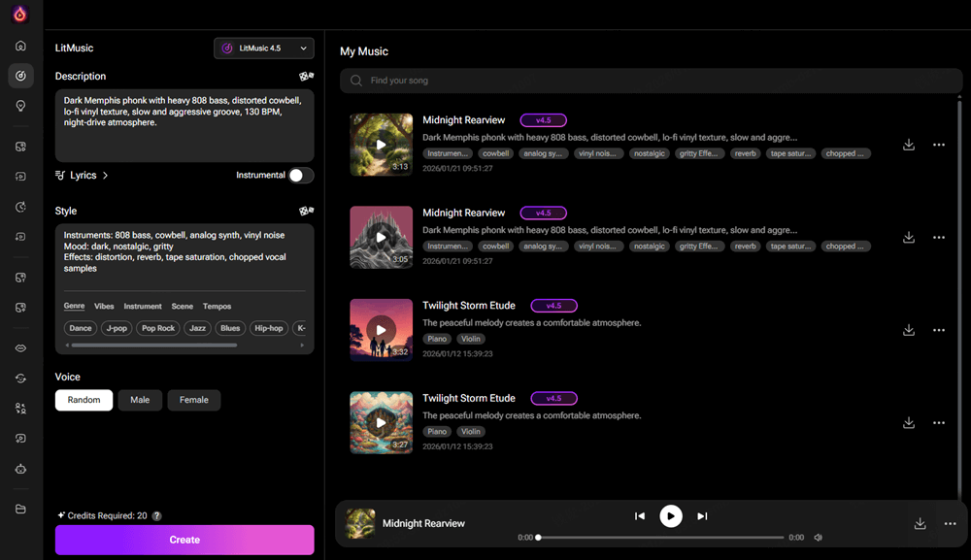The image size is (971, 560).
Task: Switch to the Vibes style tab
Action: pyautogui.click(x=104, y=307)
